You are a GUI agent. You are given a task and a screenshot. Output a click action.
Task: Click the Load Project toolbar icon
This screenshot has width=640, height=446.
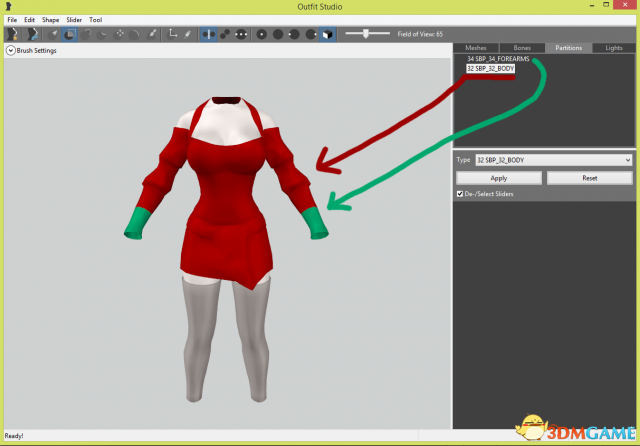coord(32,33)
